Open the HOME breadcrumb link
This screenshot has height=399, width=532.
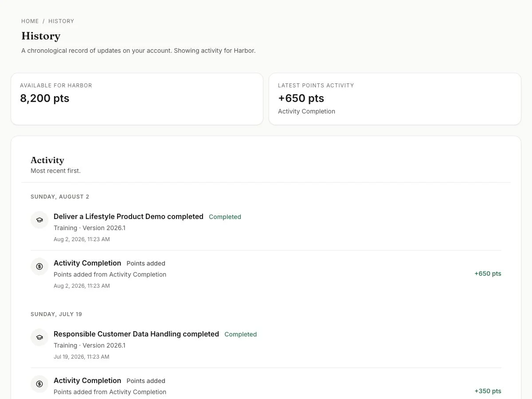(30, 21)
